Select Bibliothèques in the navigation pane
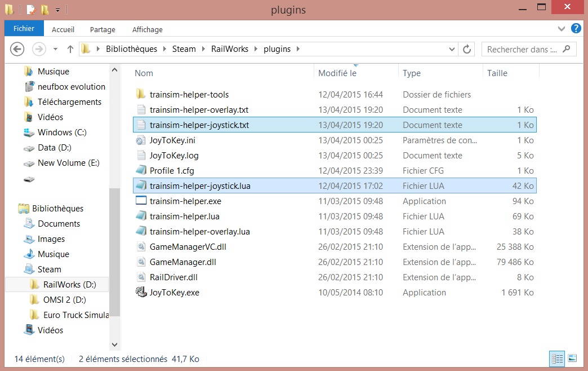The width and height of the screenshot is (588, 371). coord(58,209)
